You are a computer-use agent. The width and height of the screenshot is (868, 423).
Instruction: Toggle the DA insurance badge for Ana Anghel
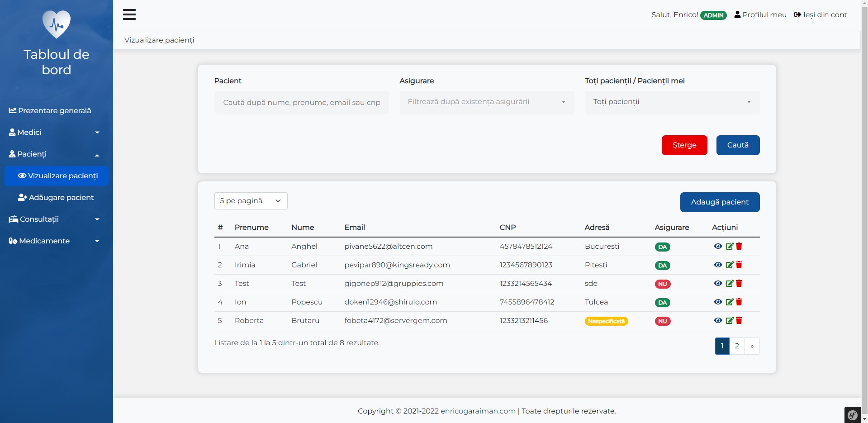pos(663,247)
